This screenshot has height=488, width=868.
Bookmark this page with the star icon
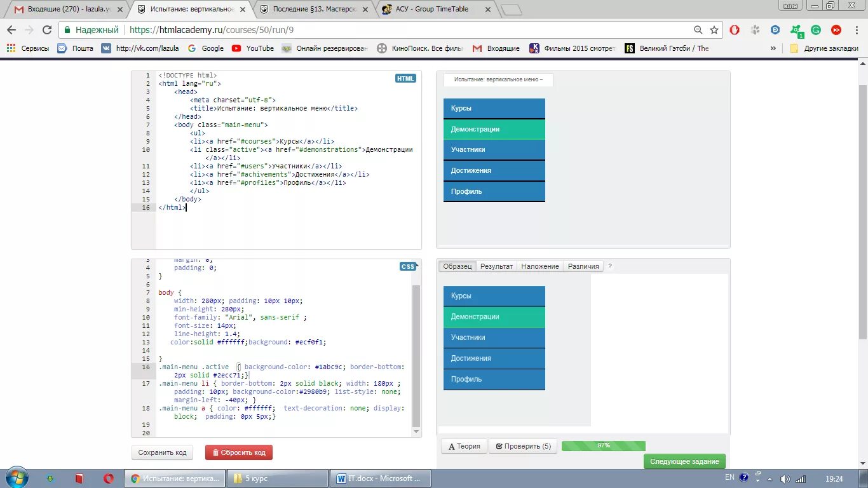(x=714, y=30)
